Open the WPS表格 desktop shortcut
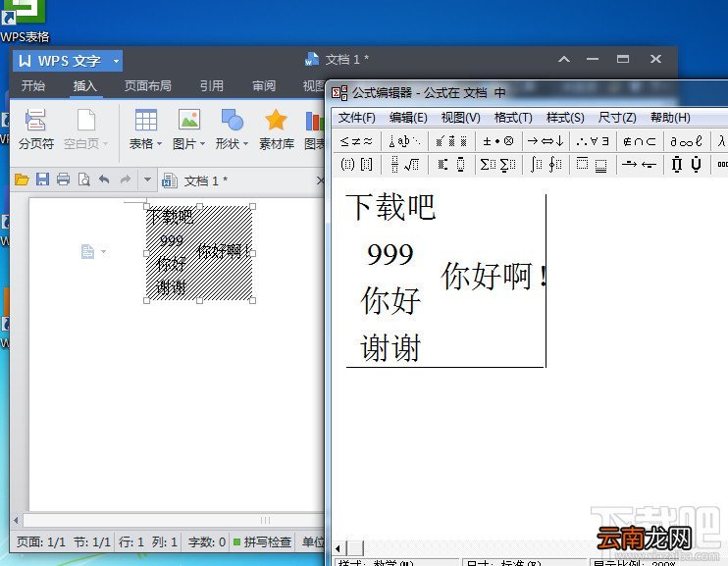The image size is (728, 566). pos(26,21)
